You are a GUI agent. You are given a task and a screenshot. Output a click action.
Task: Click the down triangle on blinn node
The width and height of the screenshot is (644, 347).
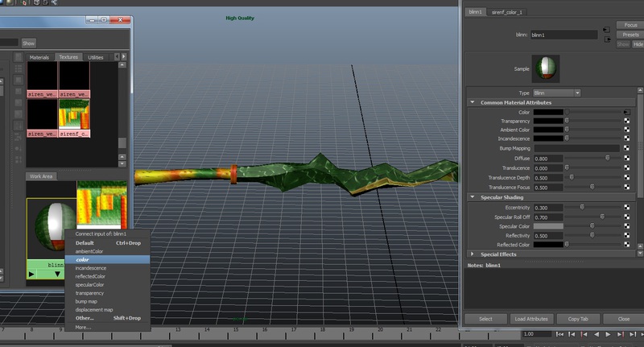pos(57,274)
